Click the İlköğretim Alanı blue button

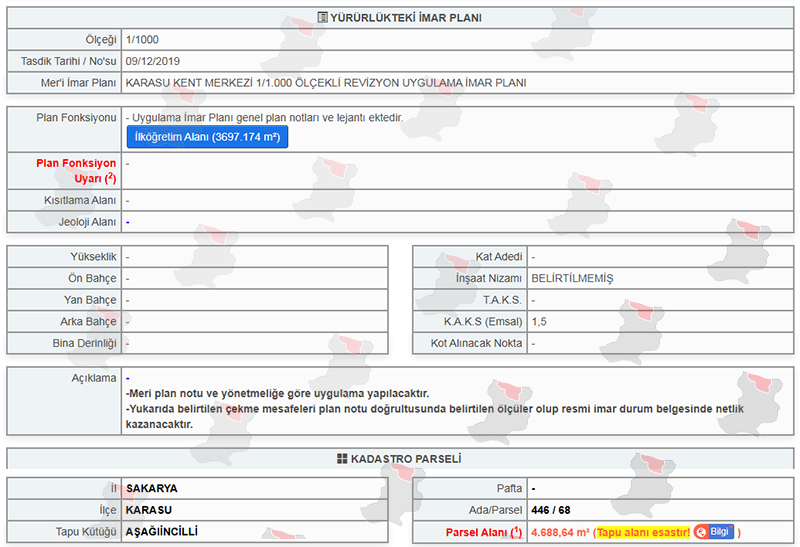tap(207, 137)
